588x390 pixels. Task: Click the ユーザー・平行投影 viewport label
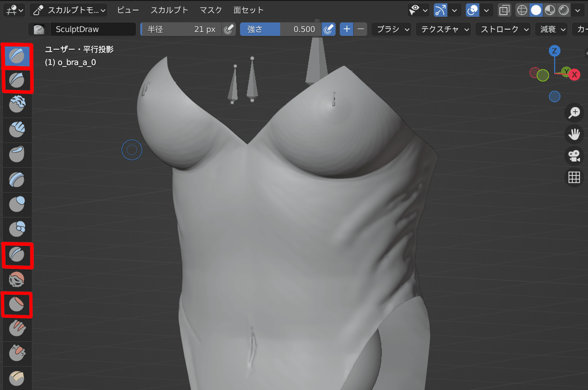click(79, 49)
